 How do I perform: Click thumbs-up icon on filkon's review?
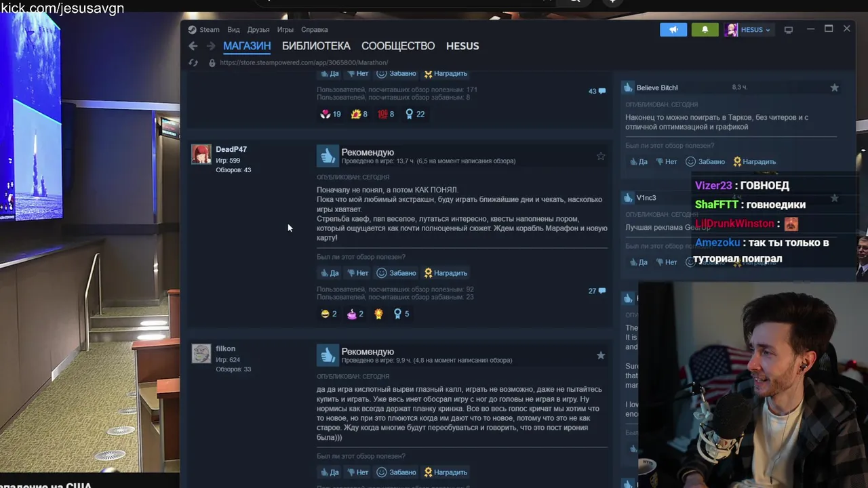(328, 355)
